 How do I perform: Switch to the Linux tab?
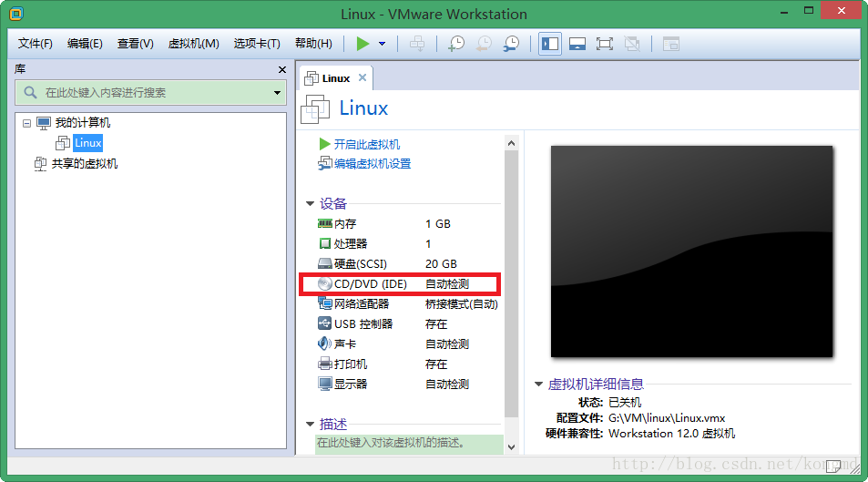[x=336, y=78]
